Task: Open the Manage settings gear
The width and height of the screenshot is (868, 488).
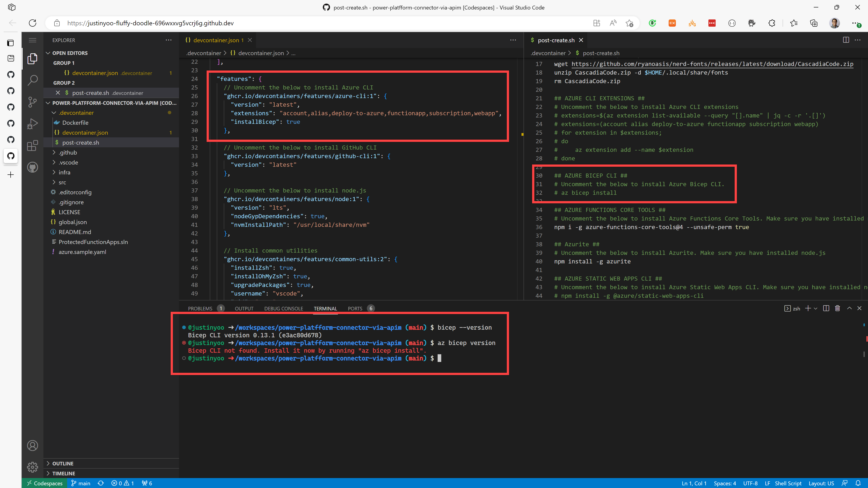Action: pyautogui.click(x=32, y=467)
